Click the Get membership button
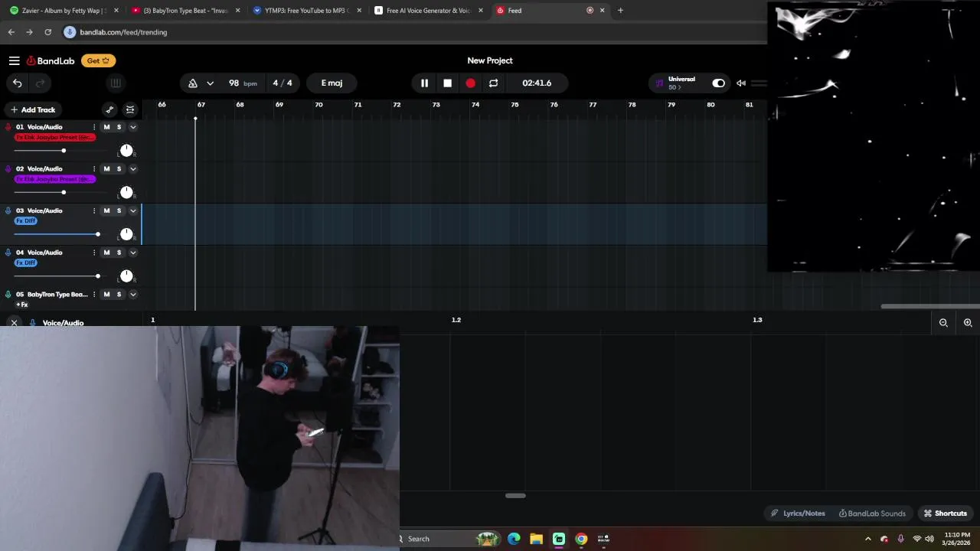Screen dimensions: 980x551 (98, 60)
